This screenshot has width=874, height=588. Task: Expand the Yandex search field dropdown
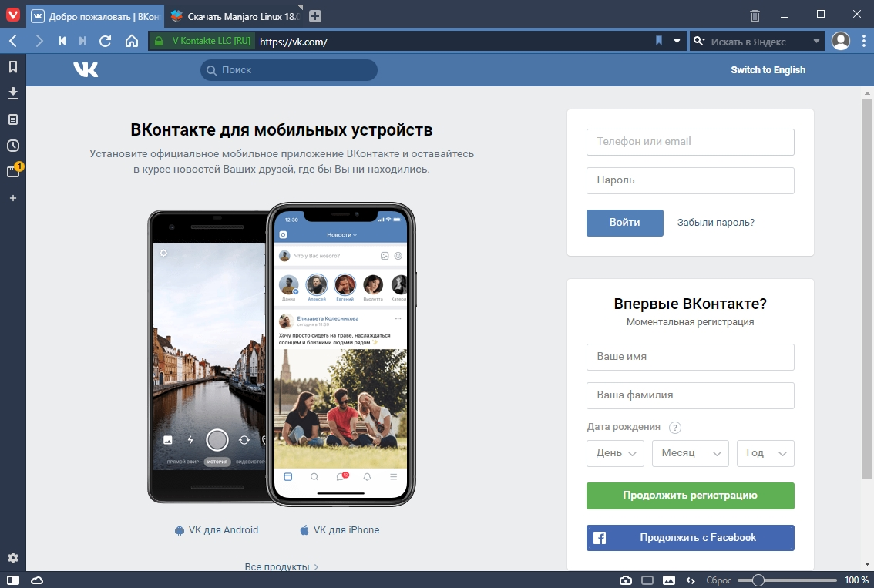point(816,42)
